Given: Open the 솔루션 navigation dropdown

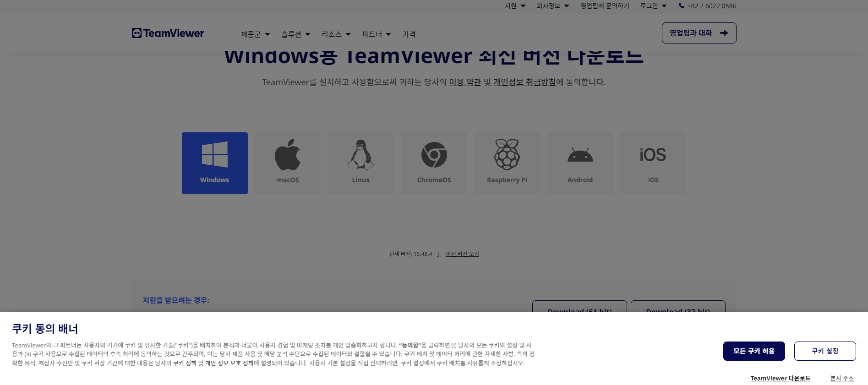Looking at the screenshot, I should [x=295, y=34].
